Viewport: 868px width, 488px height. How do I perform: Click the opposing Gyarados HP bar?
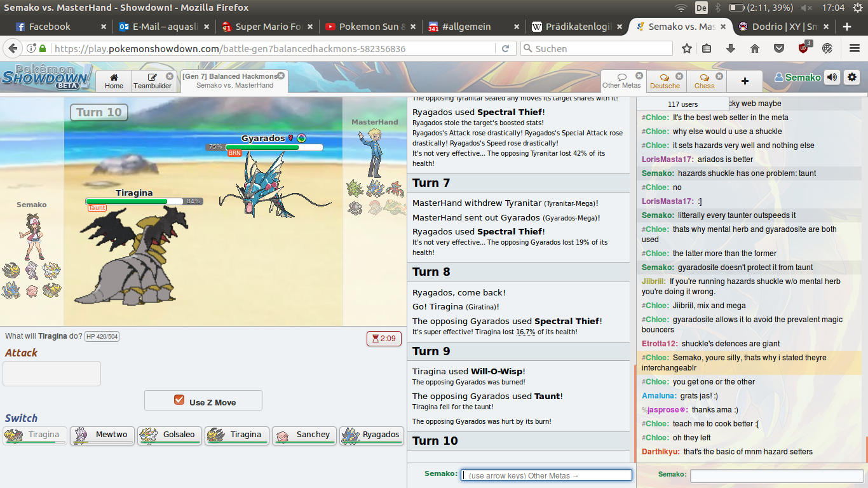pyautogui.click(x=273, y=147)
